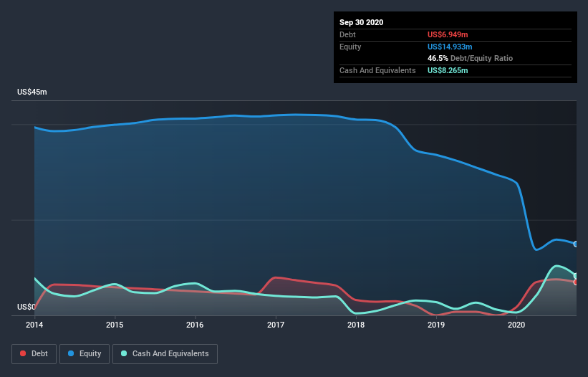This screenshot has width=588, height=377.
Task: Select the 2020 x-axis label
Action: pos(516,325)
